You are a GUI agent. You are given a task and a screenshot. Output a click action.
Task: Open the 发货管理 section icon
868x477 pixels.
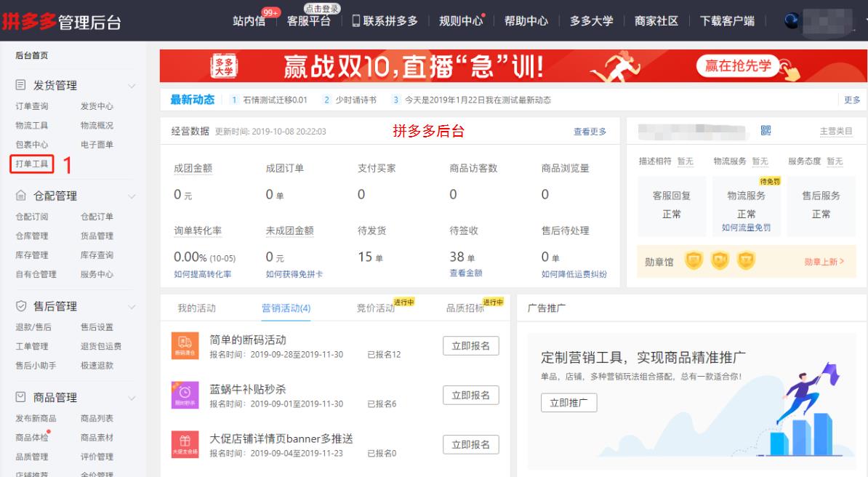20,85
